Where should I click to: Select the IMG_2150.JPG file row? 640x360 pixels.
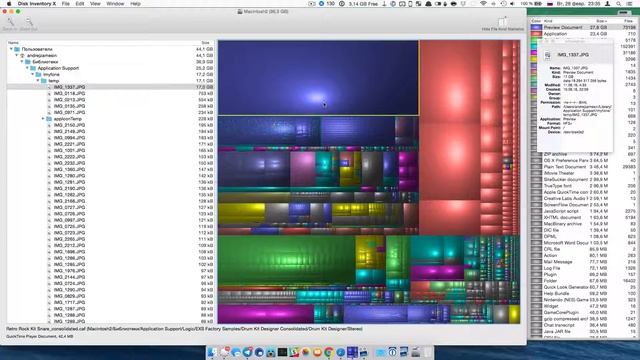tap(110, 125)
